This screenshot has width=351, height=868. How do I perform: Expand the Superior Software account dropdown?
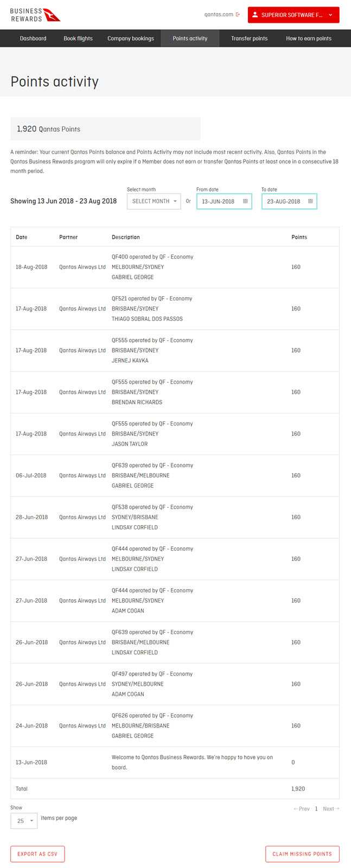tap(330, 15)
